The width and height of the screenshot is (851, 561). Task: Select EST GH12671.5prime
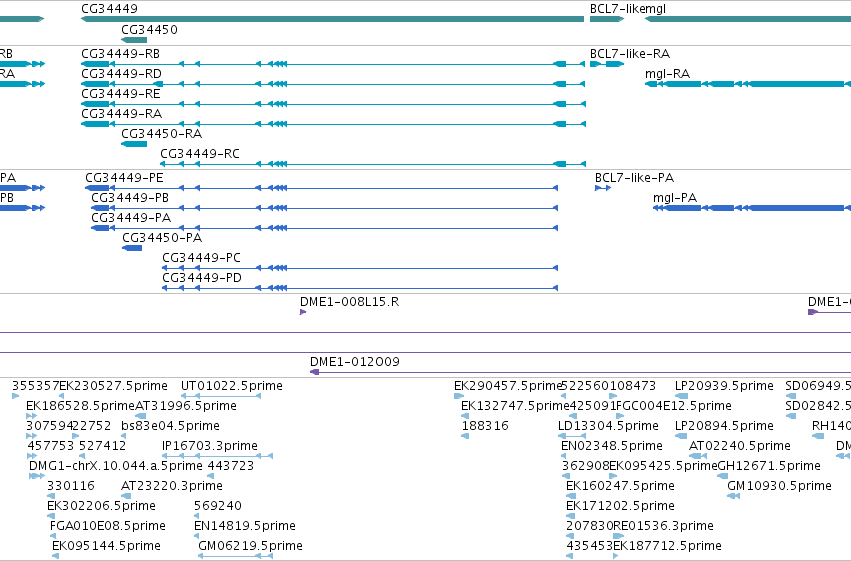(769, 466)
